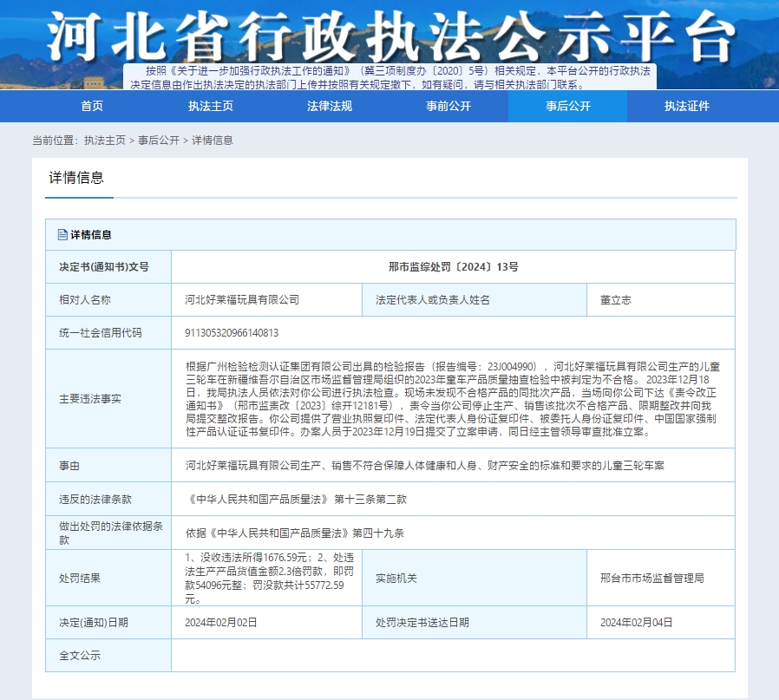779x700 pixels.
Task: Click the agency name 邢台市市场监督管理局
Action: tap(651, 579)
